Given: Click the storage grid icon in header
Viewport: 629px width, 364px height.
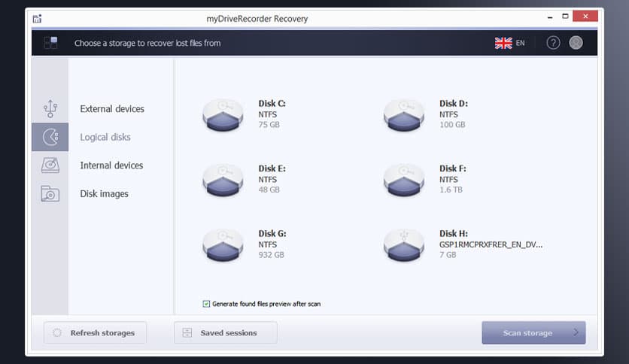Looking at the screenshot, I should [x=50, y=43].
